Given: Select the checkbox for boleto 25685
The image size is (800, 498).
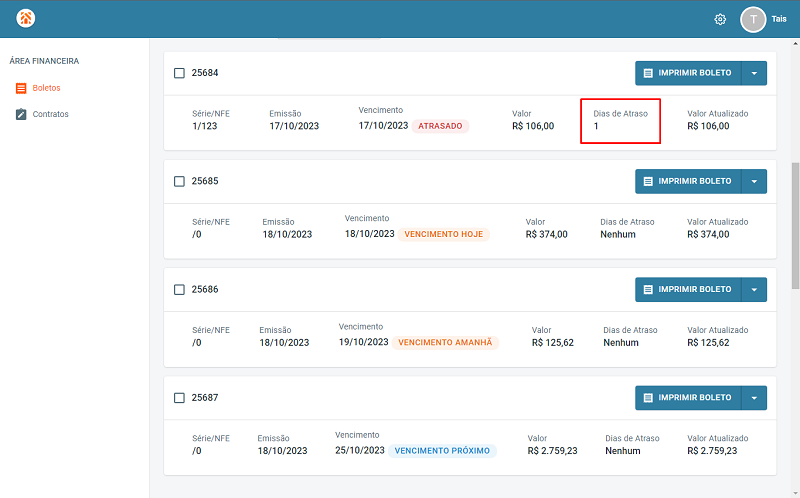Looking at the screenshot, I should 179,181.
